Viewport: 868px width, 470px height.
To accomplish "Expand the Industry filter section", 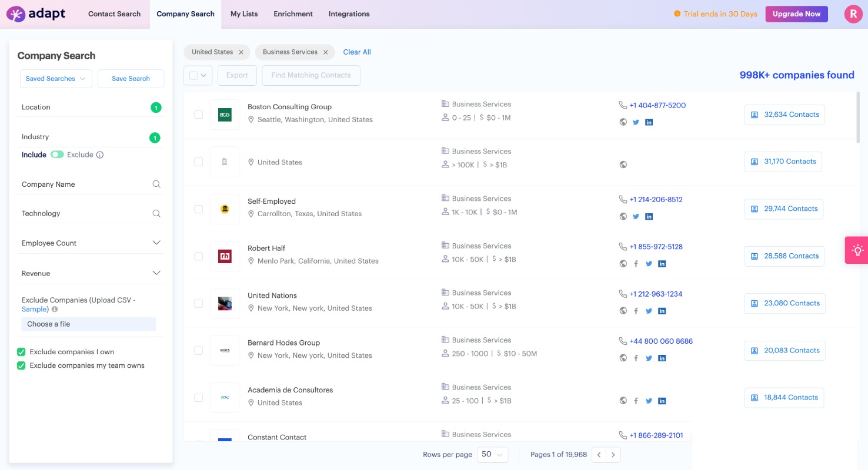I will pos(92,137).
